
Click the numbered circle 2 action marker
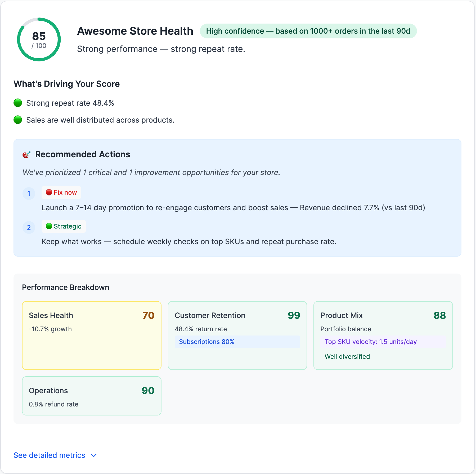[29, 227]
